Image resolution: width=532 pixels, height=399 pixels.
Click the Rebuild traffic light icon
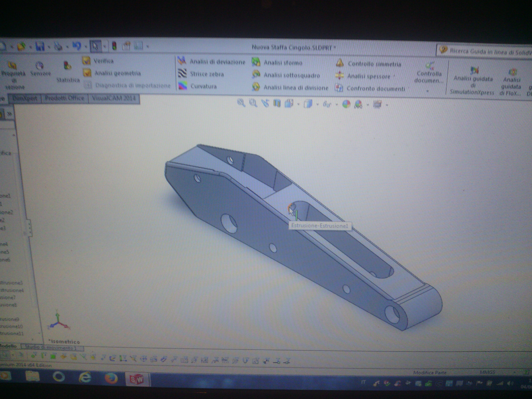coord(115,46)
